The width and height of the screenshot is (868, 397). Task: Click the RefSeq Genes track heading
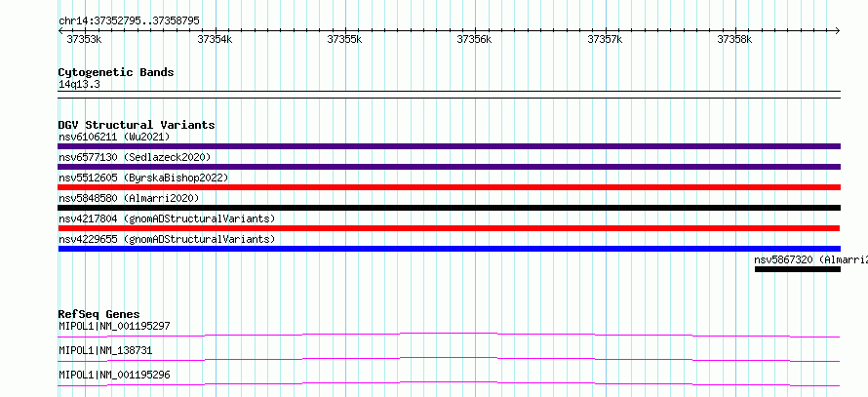pos(99,314)
